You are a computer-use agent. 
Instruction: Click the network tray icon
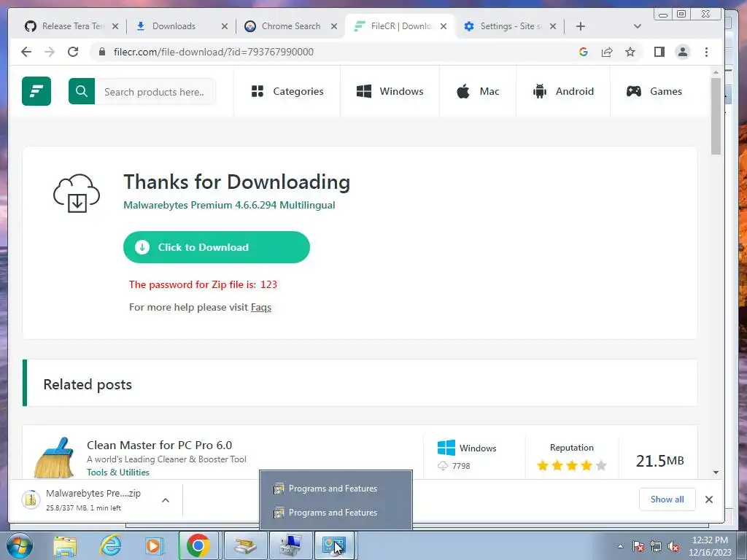click(656, 547)
